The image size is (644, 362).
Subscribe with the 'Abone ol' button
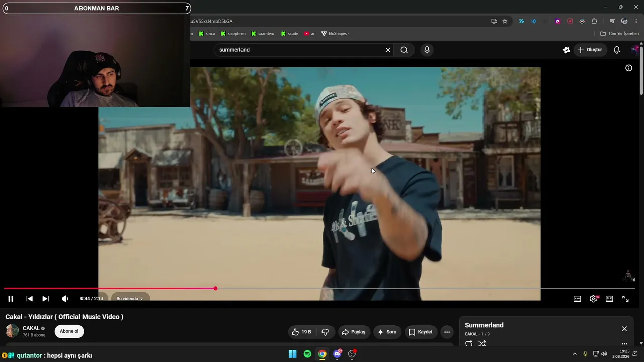click(69, 331)
